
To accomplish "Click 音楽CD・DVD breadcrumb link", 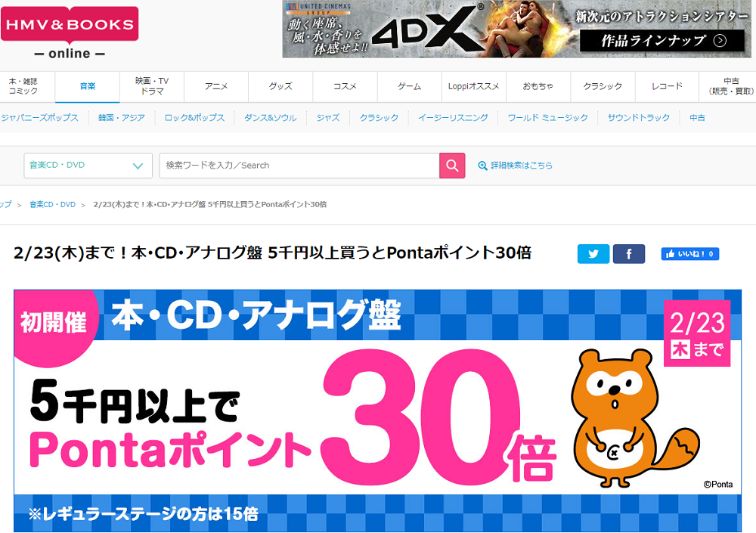I will [x=53, y=205].
